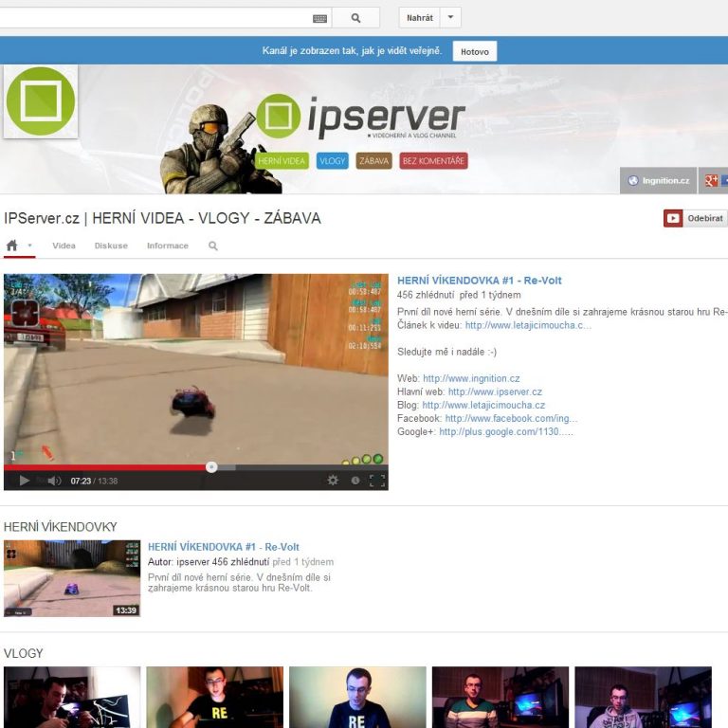Image resolution: width=728 pixels, height=728 pixels.
Task: Switch to the Informace tab
Action: click(x=168, y=246)
